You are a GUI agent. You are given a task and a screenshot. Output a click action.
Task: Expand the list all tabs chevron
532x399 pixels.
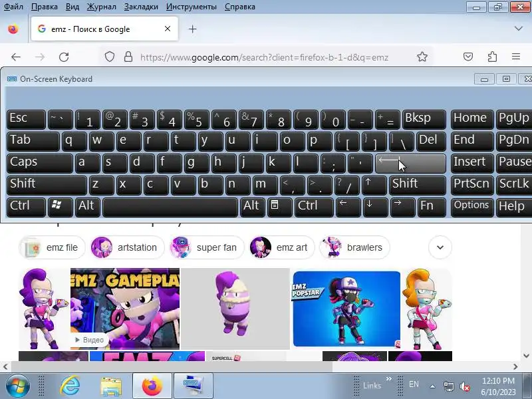519,29
